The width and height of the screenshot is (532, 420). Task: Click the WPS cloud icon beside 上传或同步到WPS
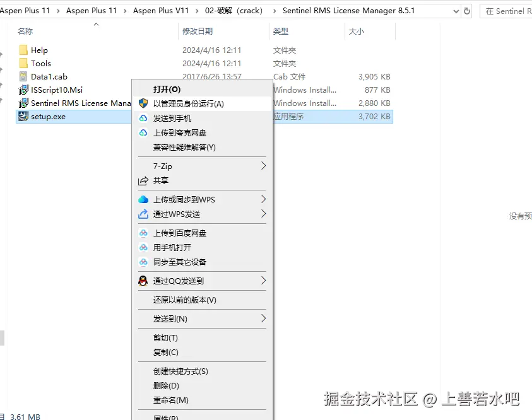click(143, 199)
